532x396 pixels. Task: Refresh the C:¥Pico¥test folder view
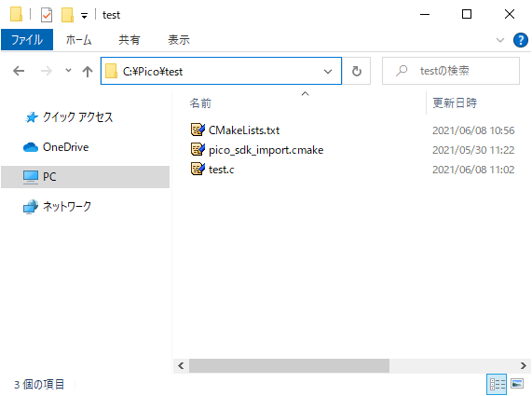coord(356,71)
